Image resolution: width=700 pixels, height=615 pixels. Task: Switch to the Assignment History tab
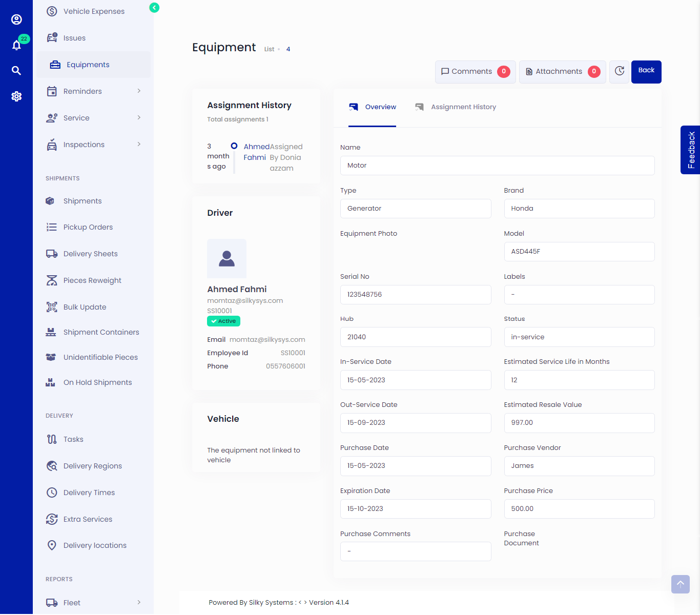point(463,107)
